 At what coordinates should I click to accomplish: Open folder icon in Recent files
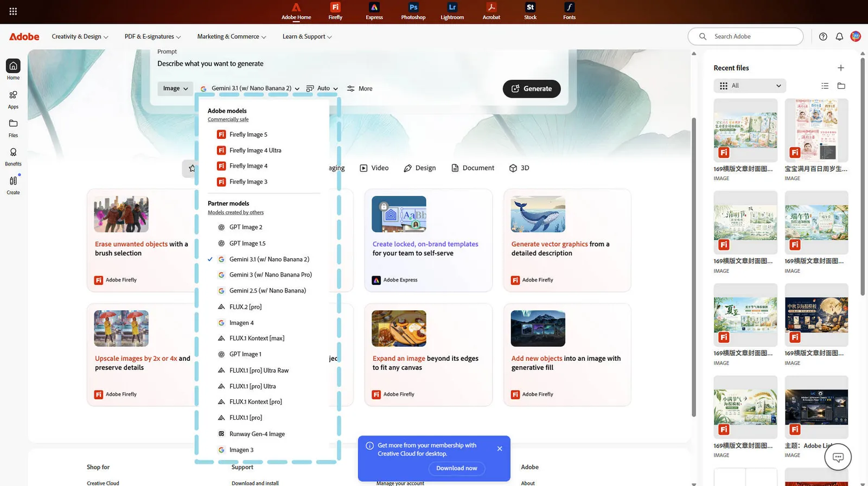tap(841, 86)
